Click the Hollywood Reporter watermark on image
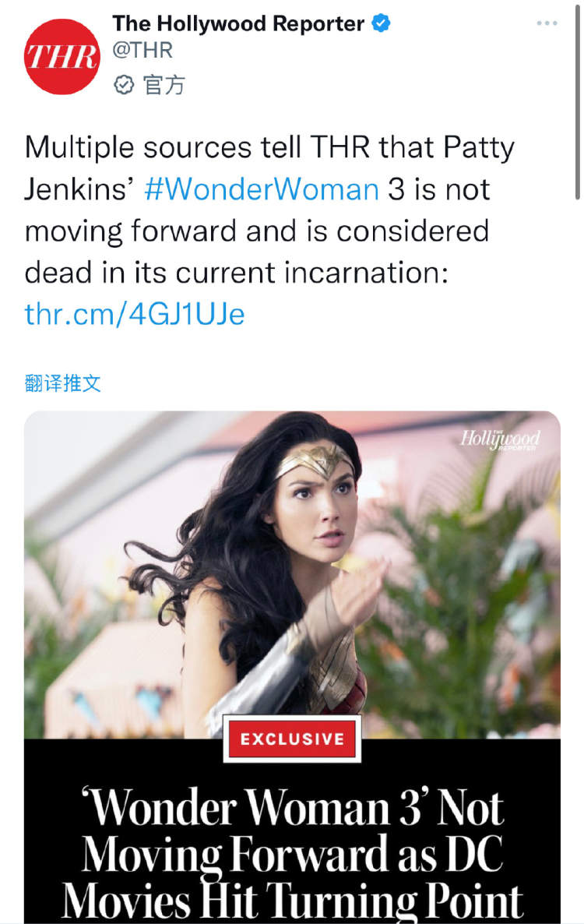Image resolution: width=584 pixels, height=924 pixels. click(500, 439)
